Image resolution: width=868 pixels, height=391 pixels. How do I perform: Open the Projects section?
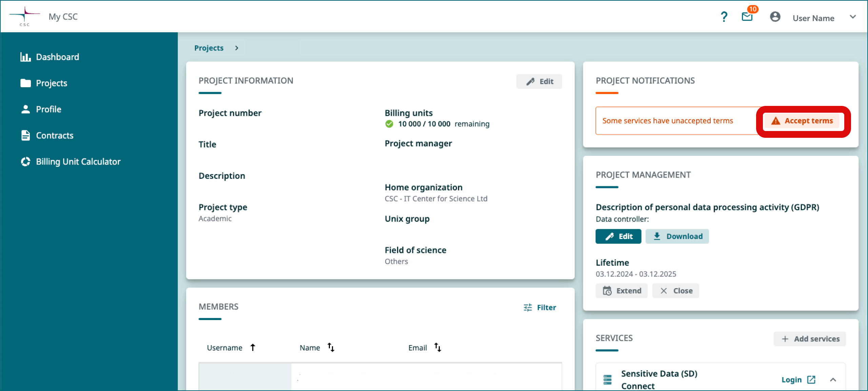[51, 82]
